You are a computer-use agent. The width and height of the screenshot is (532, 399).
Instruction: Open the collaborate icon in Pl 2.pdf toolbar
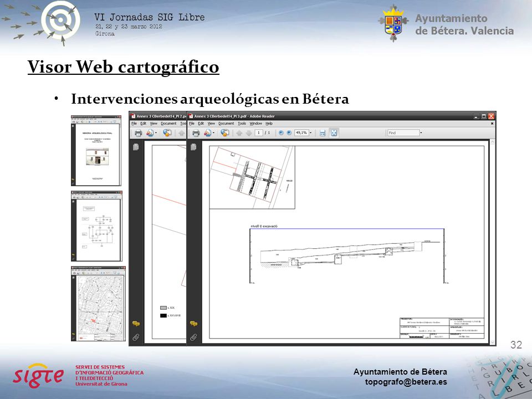(x=167, y=133)
